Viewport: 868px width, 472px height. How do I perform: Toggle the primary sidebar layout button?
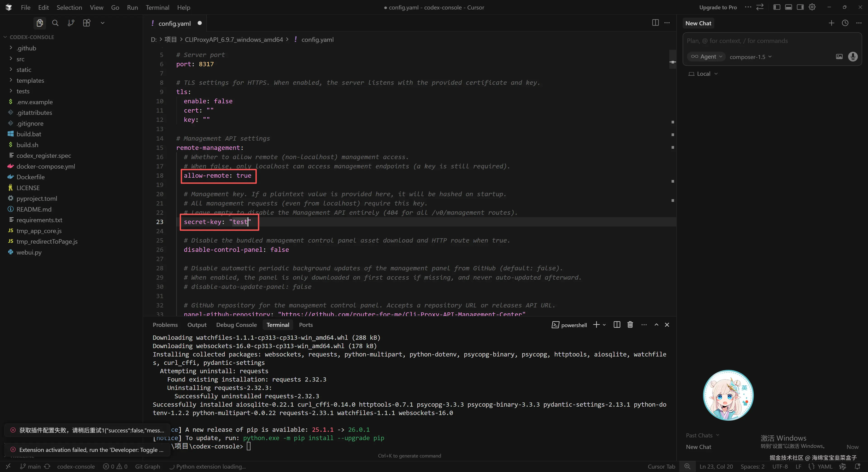click(x=776, y=7)
